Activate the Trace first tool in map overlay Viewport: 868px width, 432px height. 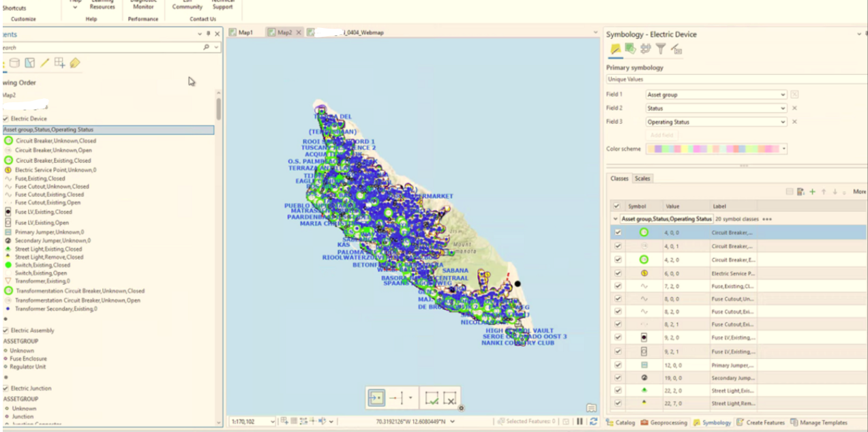coord(376,398)
